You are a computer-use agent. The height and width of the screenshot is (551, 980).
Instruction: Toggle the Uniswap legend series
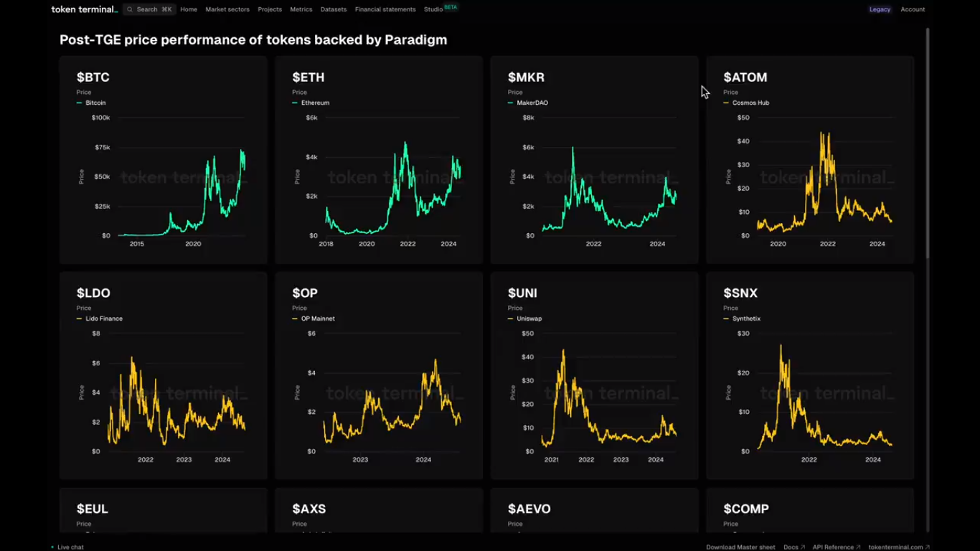coord(525,319)
